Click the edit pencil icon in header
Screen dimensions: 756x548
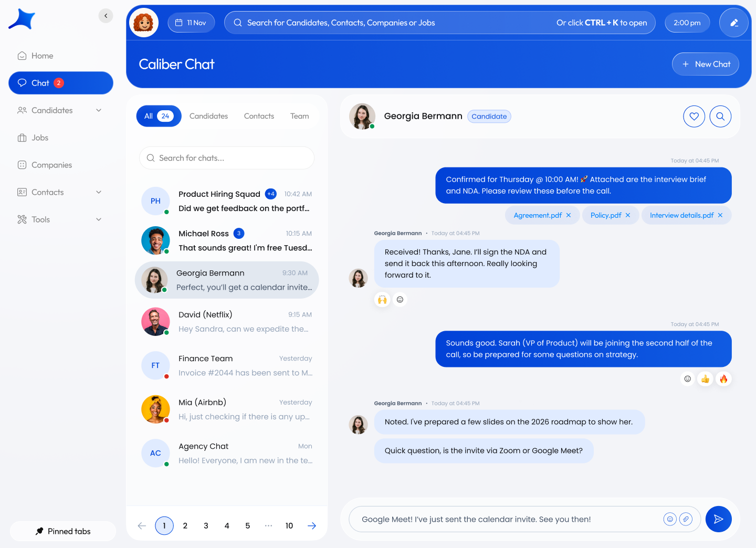coord(734,23)
